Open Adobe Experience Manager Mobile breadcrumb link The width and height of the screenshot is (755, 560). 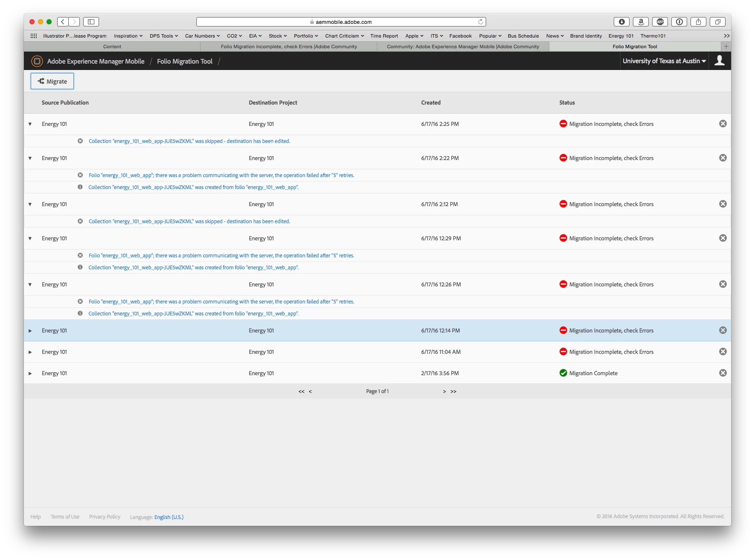pyautogui.click(x=96, y=61)
